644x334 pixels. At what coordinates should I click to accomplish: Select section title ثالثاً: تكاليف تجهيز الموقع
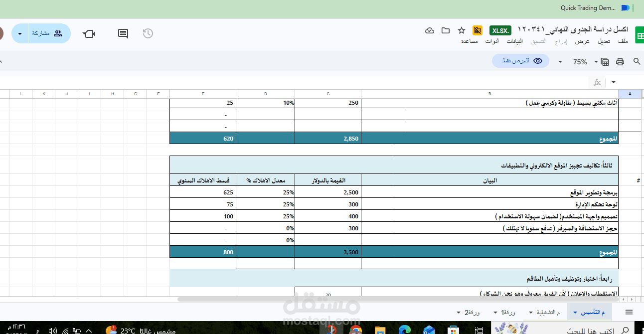click(394, 165)
